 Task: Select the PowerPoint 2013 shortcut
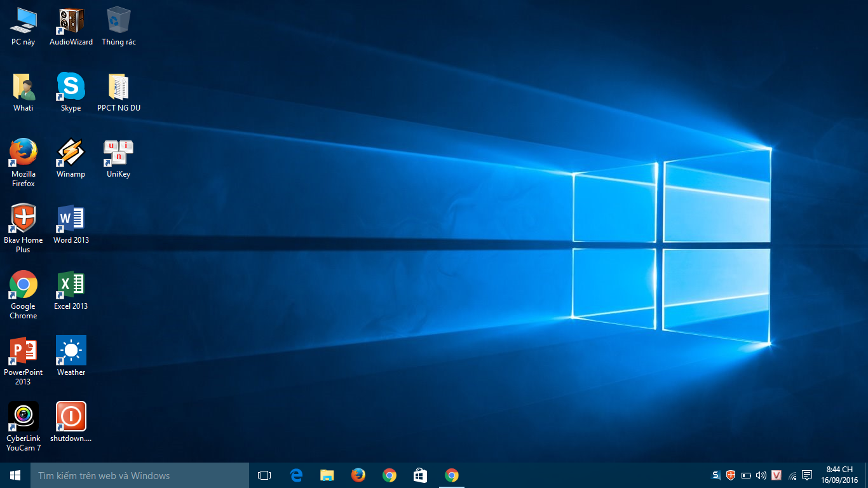point(24,351)
